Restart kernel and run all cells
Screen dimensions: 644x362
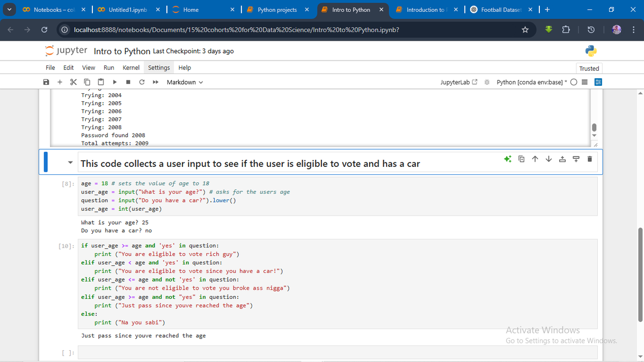tap(155, 82)
